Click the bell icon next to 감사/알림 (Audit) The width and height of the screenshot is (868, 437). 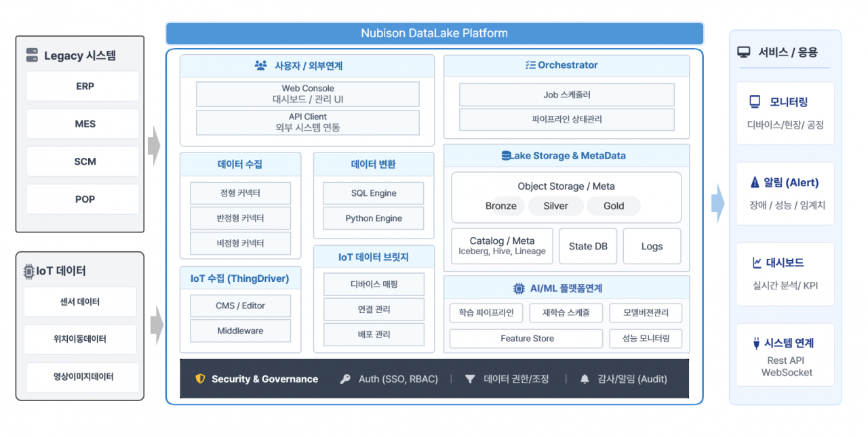click(584, 379)
